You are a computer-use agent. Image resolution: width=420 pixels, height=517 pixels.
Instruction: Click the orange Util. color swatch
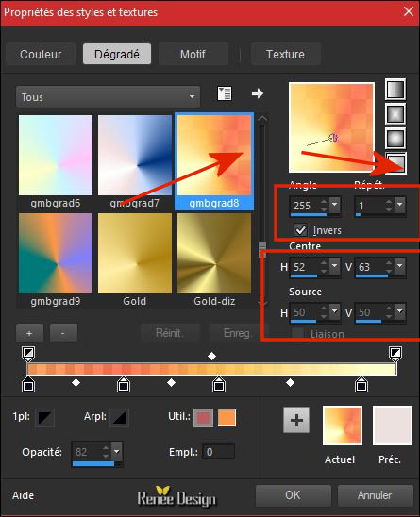pos(227,418)
